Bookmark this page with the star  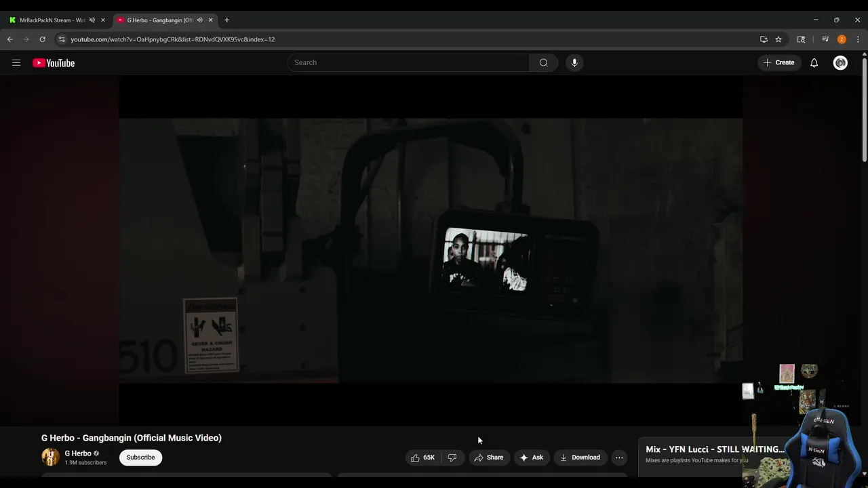(778, 39)
